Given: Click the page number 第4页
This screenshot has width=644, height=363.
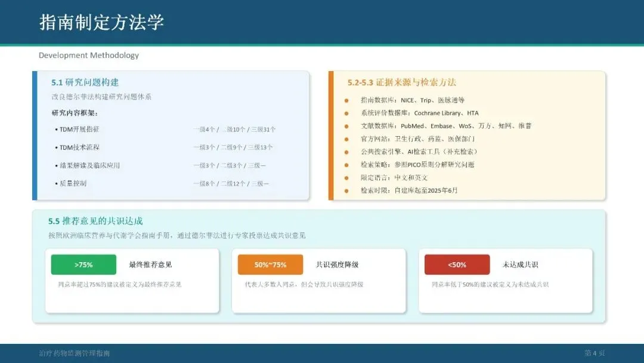Looking at the screenshot, I should 595,353.
